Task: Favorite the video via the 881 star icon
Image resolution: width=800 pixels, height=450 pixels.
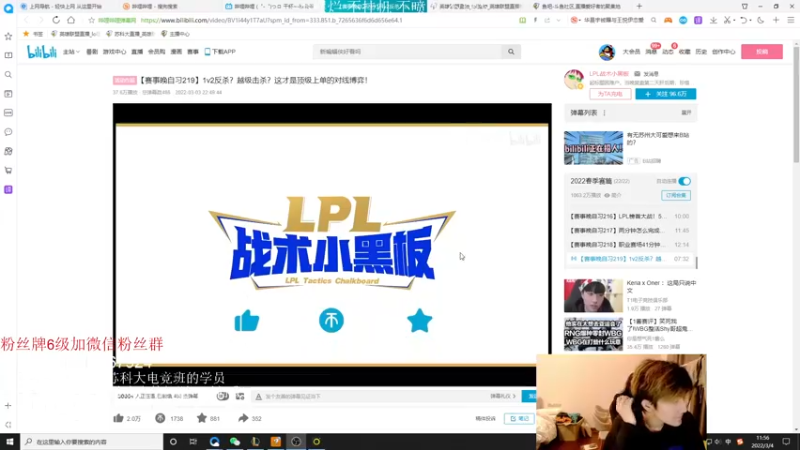Action: [x=202, y=418]
